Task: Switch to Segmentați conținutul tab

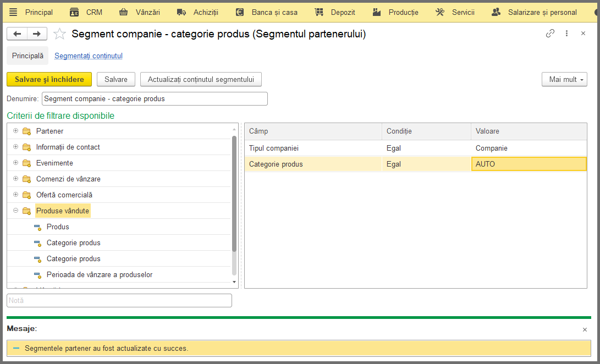Action: click(x=89, y=56)
